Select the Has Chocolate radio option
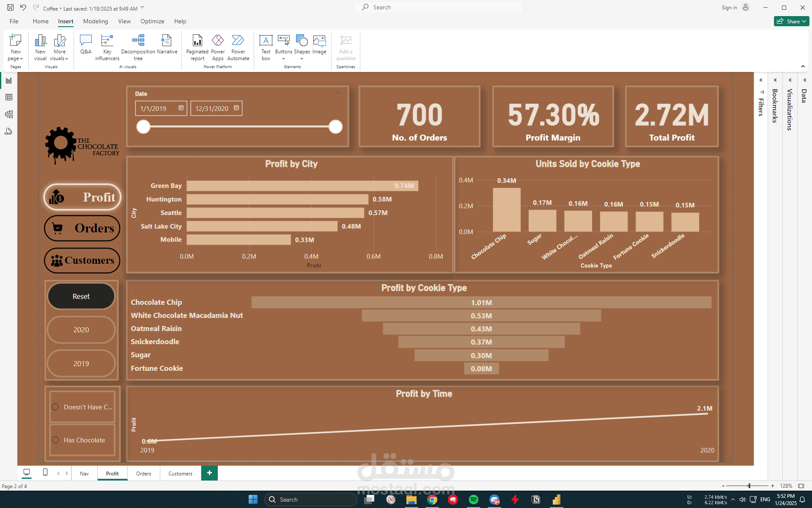 55,440
